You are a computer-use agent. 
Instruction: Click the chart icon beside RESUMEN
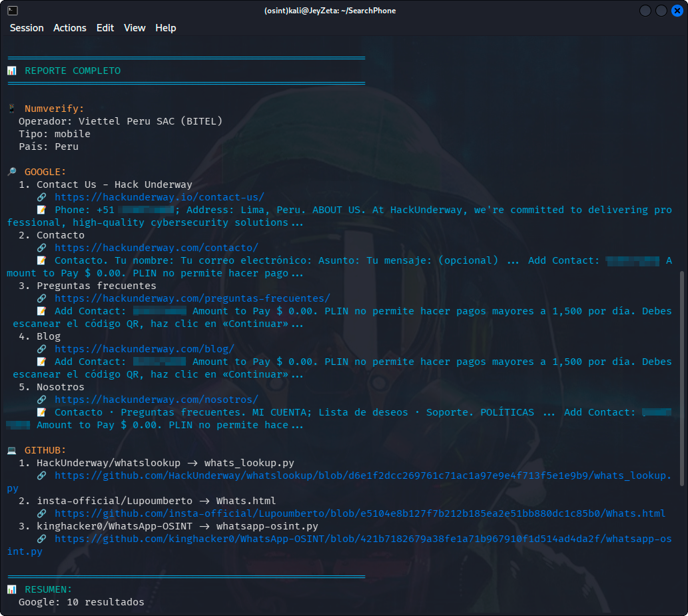12,589
